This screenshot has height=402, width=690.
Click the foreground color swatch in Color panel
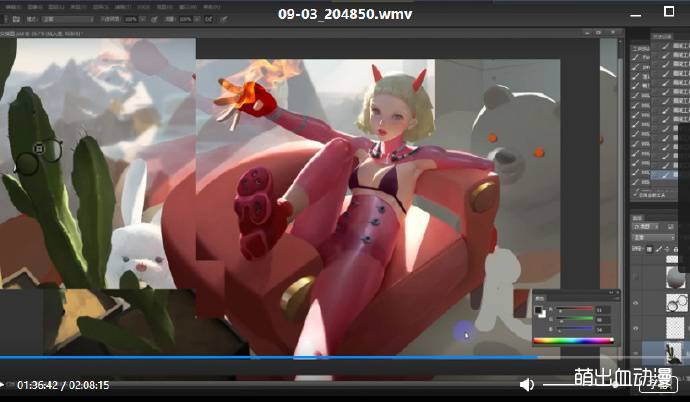[x=538, y=310]
